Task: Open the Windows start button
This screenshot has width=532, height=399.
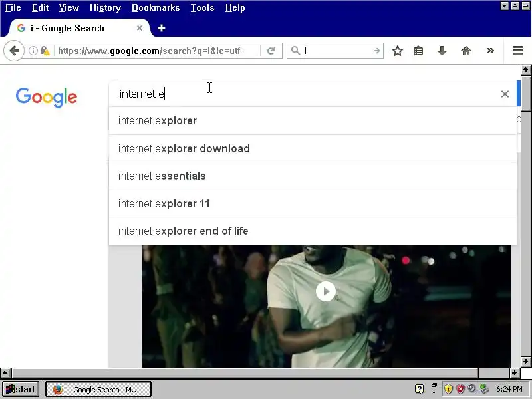Action: [21, 389]
